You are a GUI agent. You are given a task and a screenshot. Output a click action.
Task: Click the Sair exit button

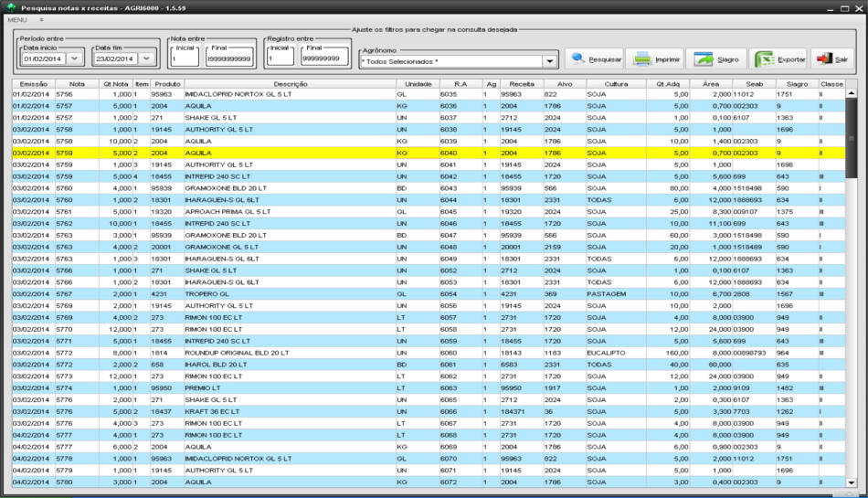tap(831, 59)
